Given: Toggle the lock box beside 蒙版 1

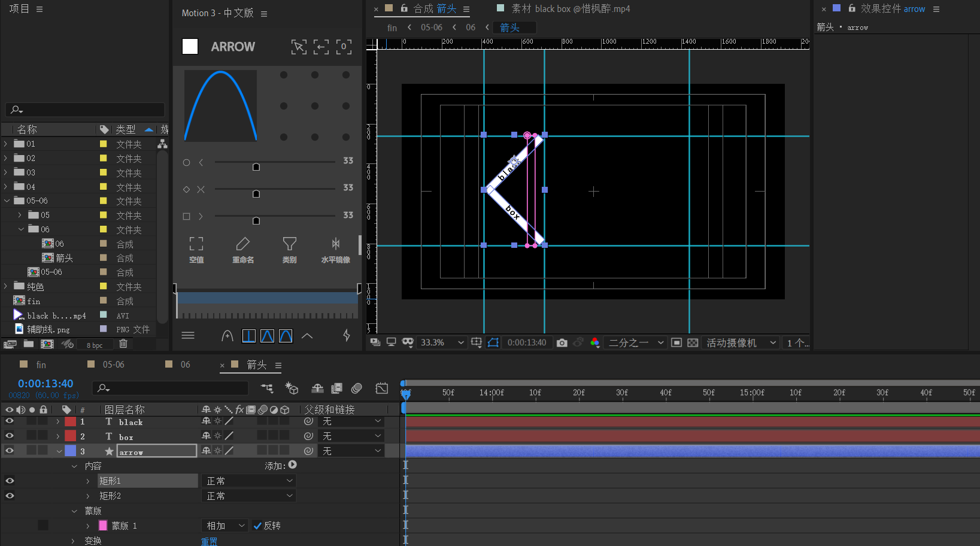Looking at the screenshot, I should click(43, 525).
